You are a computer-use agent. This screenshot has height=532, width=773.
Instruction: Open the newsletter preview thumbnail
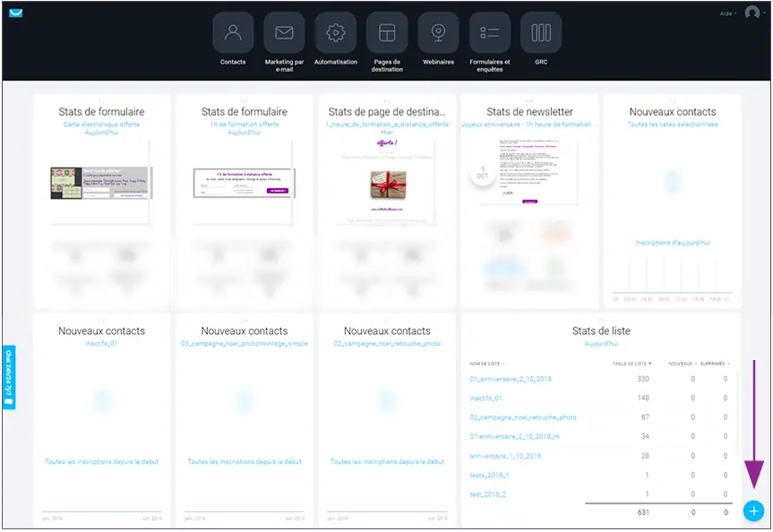(x=529, y=172)
